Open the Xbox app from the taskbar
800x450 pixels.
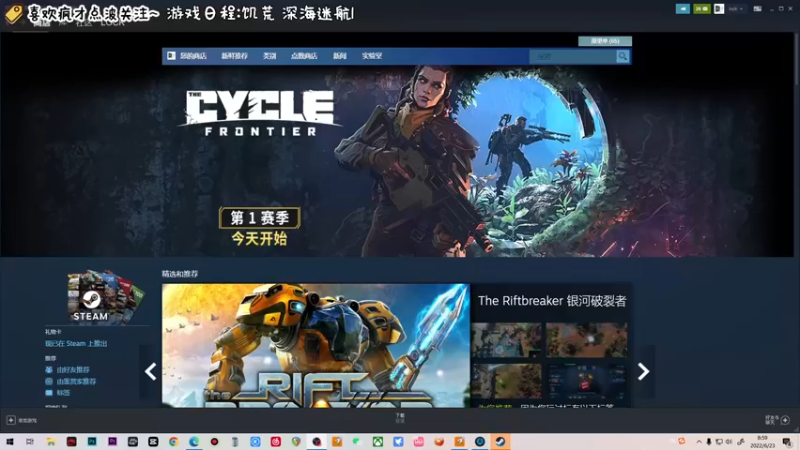[x=378, y=442]
